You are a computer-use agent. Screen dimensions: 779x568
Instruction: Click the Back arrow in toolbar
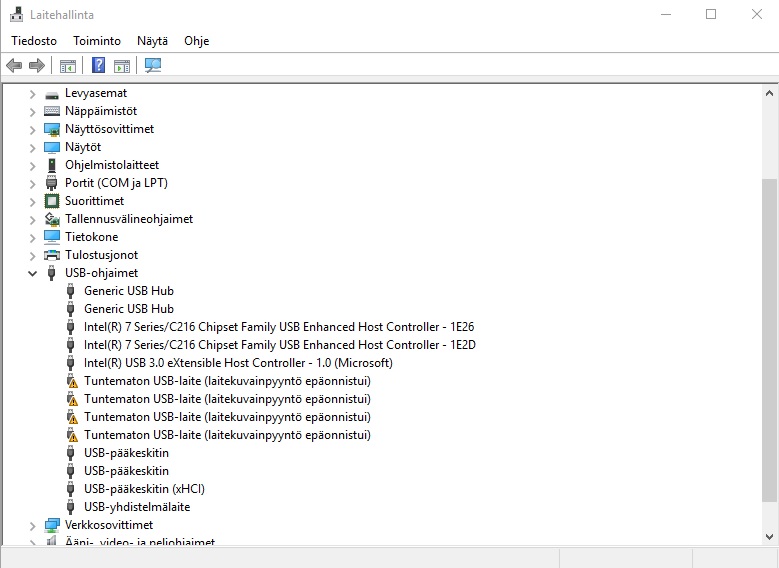[14, 66]
